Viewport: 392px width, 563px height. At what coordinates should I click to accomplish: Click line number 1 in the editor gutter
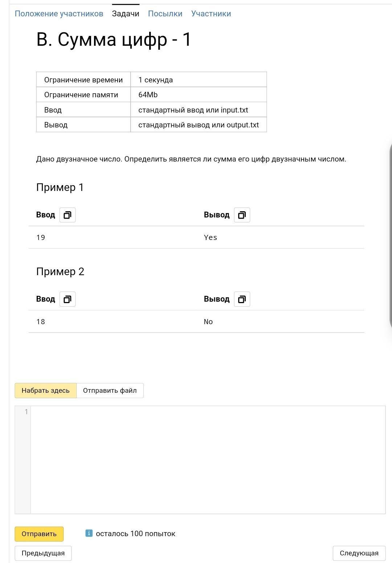26,412
